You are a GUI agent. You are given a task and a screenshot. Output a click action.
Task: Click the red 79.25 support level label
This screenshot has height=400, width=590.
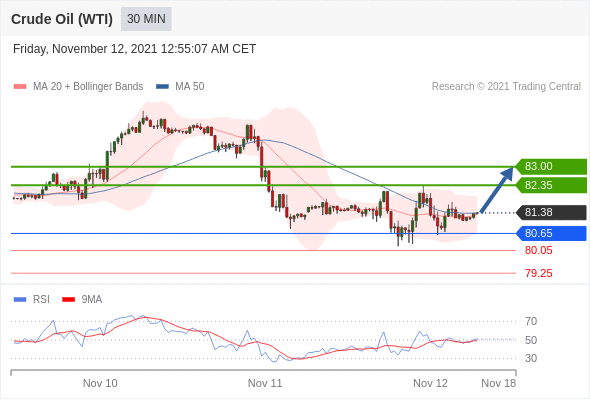tap(539, 273)
